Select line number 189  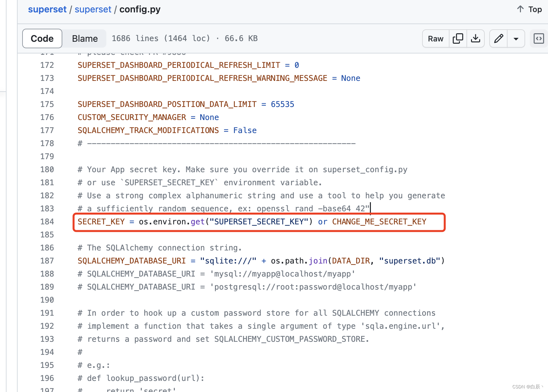coord(47,287)
